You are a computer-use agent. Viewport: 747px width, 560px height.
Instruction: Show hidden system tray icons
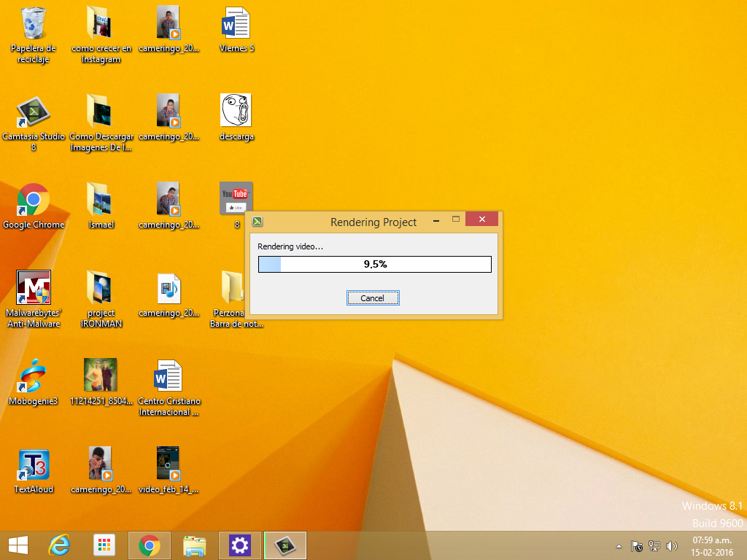(619, 546)
